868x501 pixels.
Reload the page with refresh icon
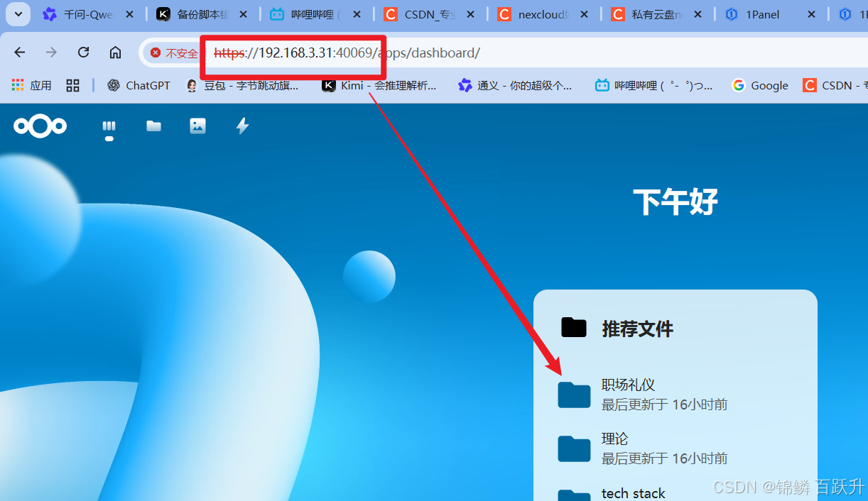click(83, 53)
